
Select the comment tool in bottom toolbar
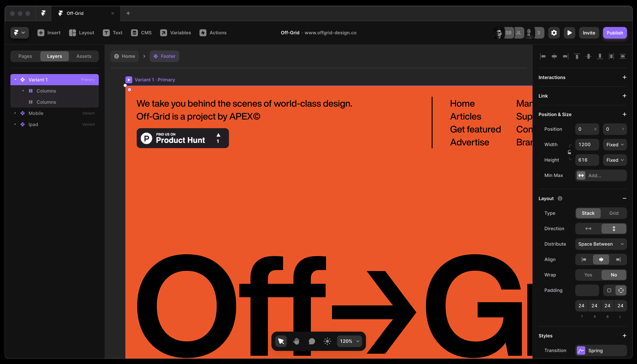point(312,341)
